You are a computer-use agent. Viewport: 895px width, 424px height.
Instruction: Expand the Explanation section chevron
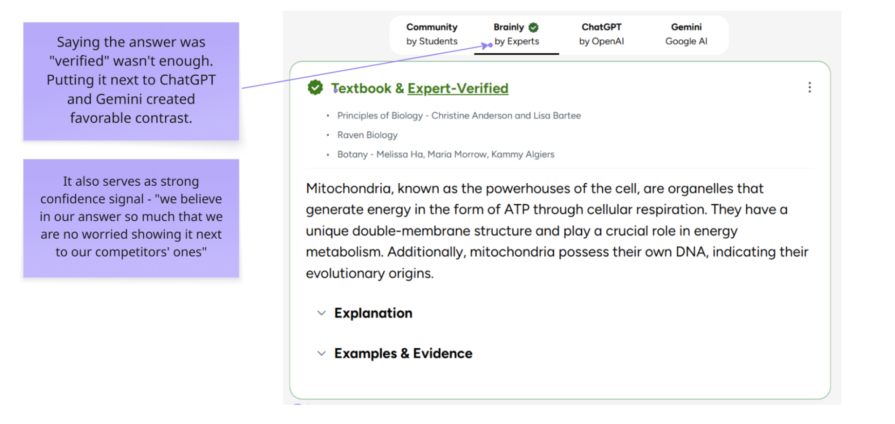[x=321, y=313]
